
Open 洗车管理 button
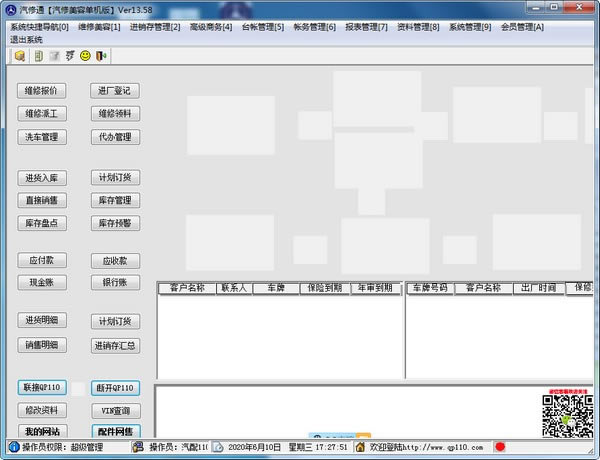click(42, 137)
